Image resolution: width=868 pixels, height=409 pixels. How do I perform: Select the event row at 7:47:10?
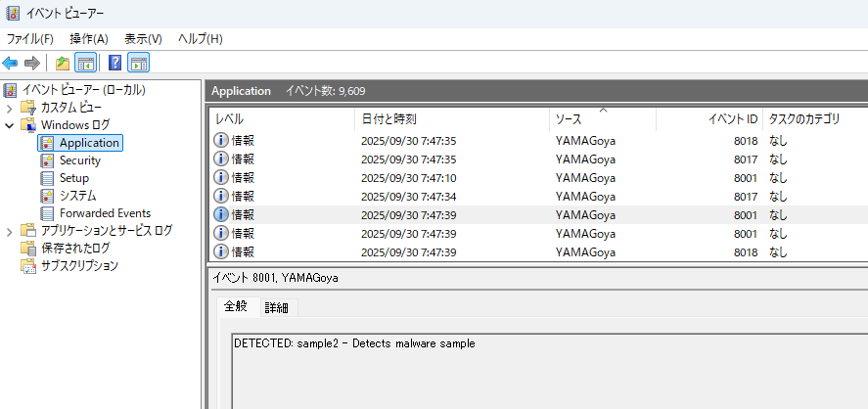408,178
